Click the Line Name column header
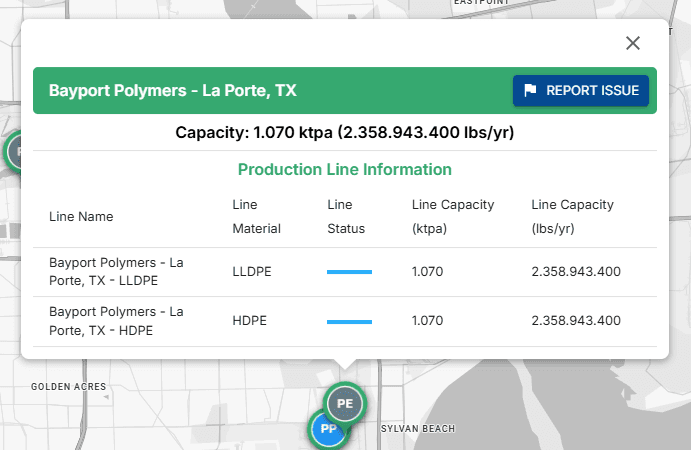The height and width of the screenshot is (450, 691). [x=81, y=216]
